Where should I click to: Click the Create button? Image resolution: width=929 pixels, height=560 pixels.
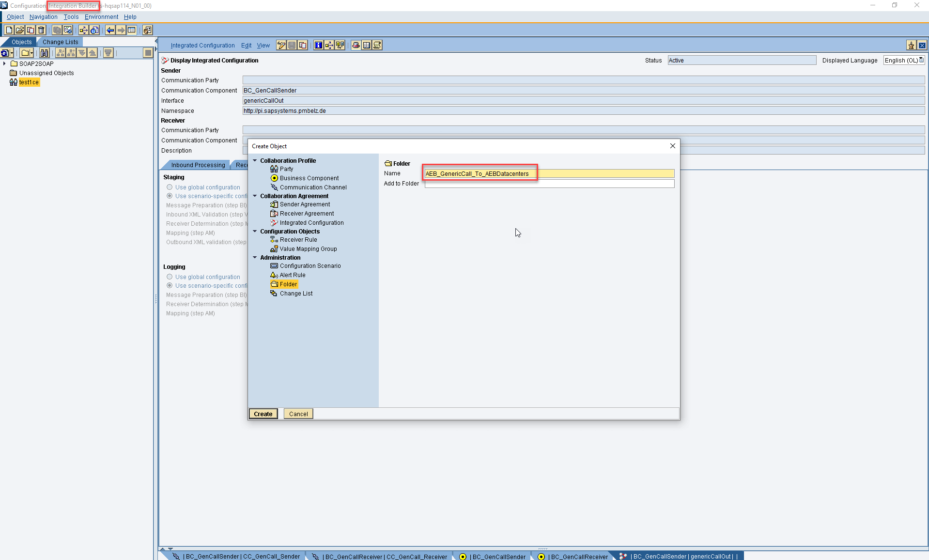[x=263, y=414]
